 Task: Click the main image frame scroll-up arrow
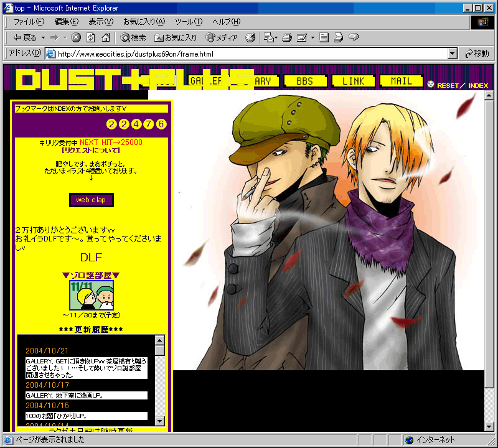coord(489,96)
